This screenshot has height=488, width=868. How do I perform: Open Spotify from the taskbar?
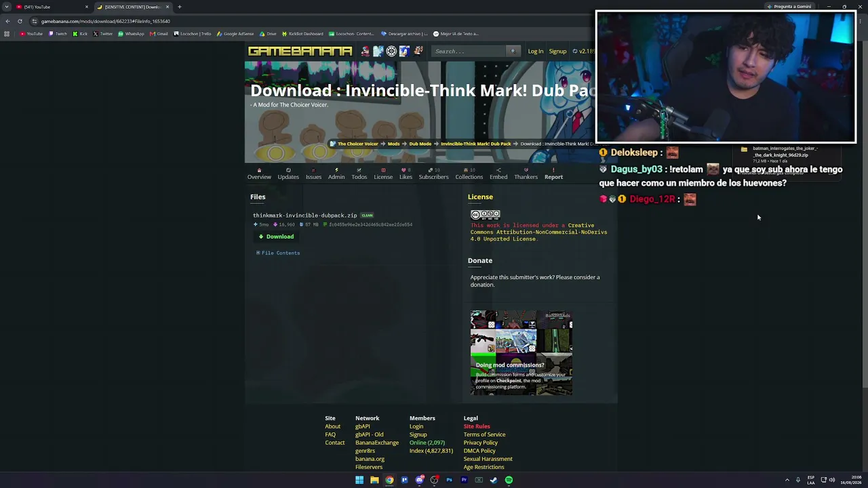[x=509, y=480]
